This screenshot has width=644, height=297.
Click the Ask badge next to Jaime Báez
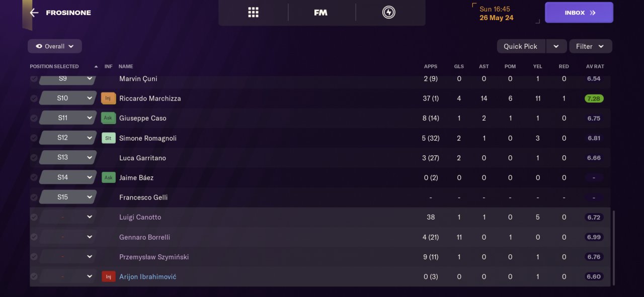pyautogui.click(x=108, y=178)
